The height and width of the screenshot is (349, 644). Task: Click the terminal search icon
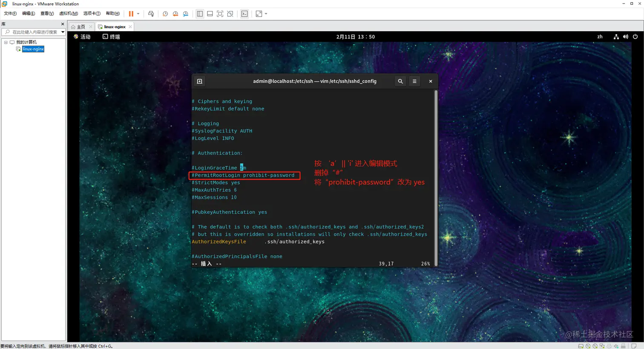(x=400, y=81)
